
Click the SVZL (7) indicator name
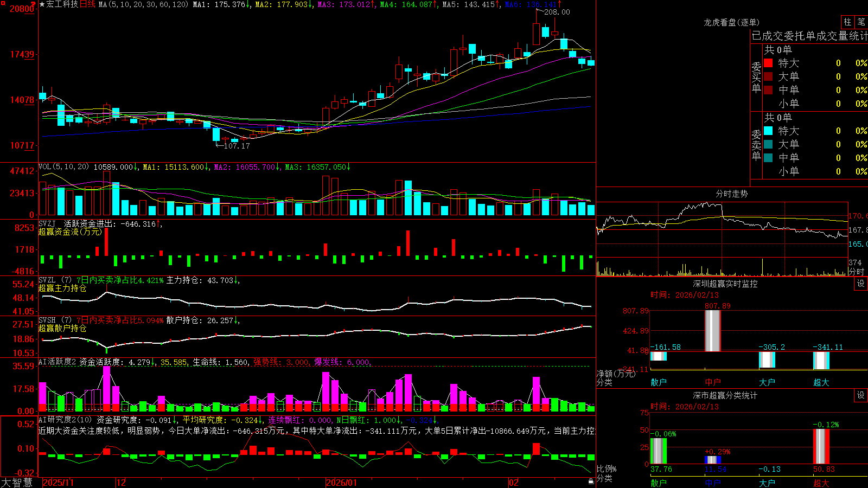point(55,280)
